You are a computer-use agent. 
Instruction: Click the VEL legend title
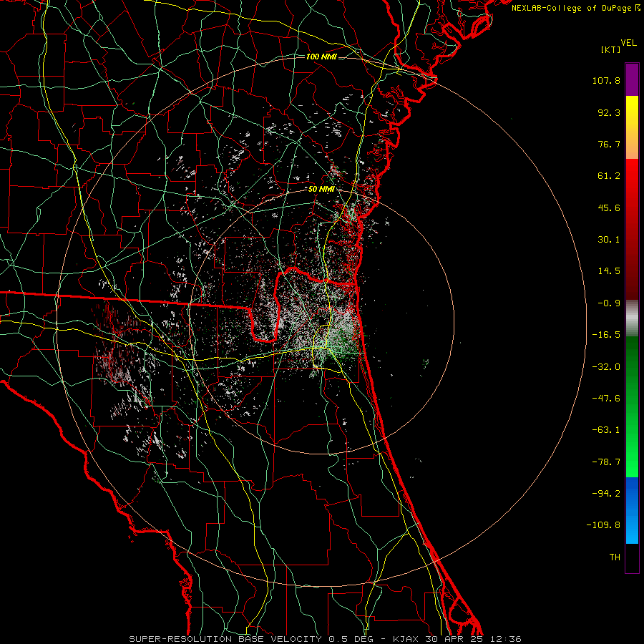coord(629,43)
